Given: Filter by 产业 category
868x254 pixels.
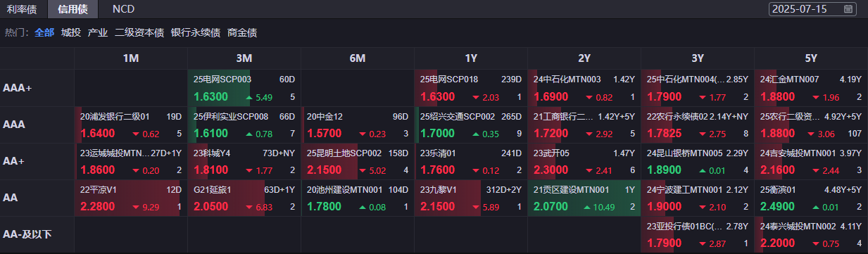Looking at the screenshot, I should [x=98, y=32].
